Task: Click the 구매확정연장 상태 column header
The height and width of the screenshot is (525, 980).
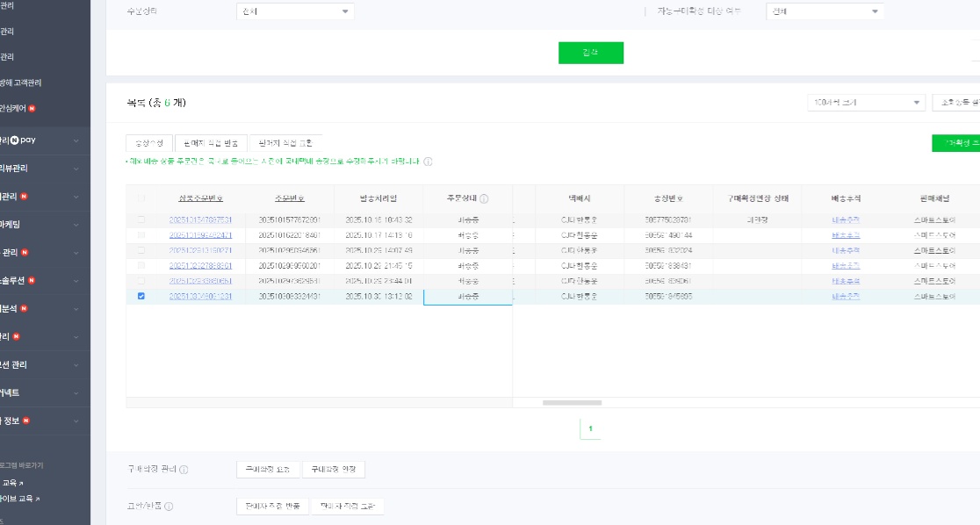Action: [x=758, y=198]
